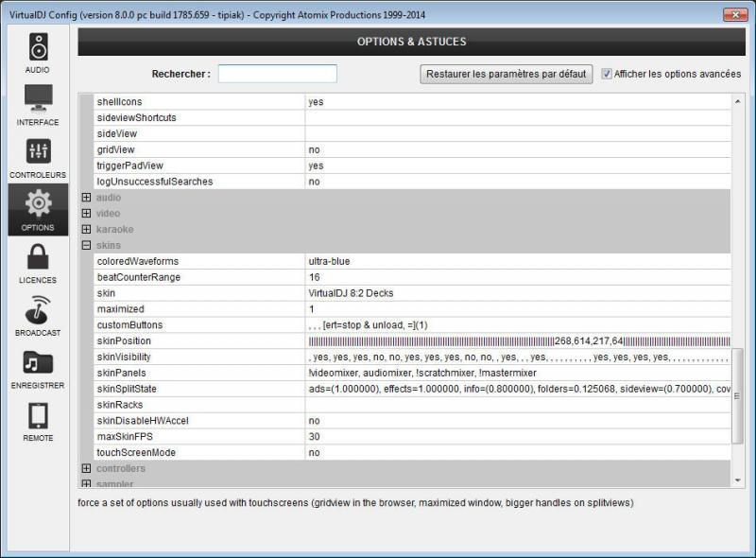The width and height of the screenshot is (756, 558).
Task: Focus the Rechercher search field
Action: click(277, 74)
